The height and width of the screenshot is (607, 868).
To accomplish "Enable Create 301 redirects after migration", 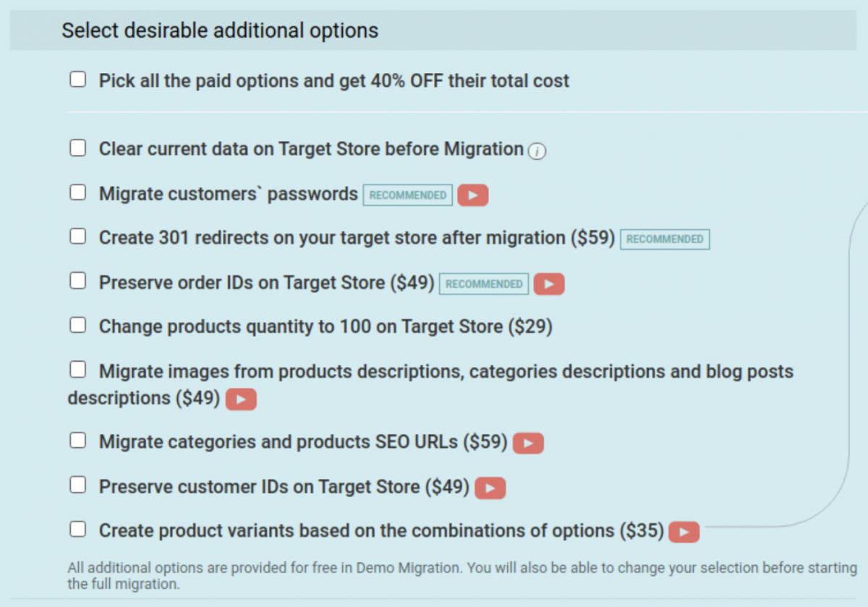I will click(x=77, y=236).
